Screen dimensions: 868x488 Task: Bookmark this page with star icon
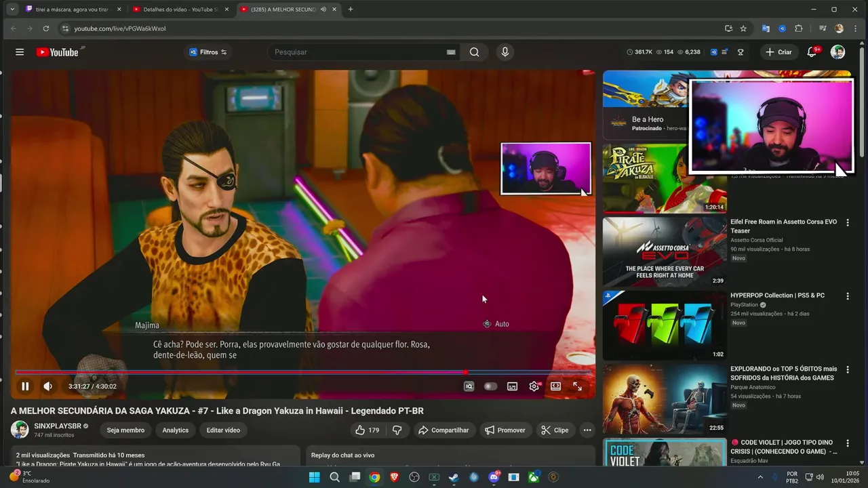pyautogui.click(x=743, y=28)
